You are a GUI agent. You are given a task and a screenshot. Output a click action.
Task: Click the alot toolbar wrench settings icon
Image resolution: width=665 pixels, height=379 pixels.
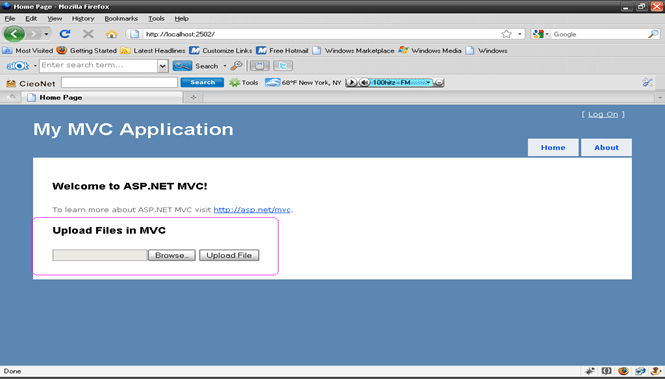pyautogui.click(x=236, y=66)
